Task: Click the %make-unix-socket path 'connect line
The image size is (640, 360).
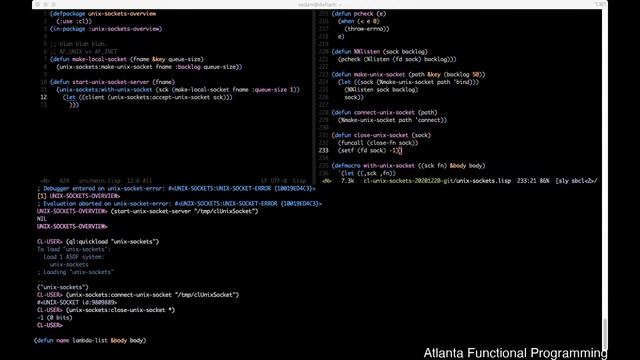Action: pyautogui.click(x=392, y=120)
